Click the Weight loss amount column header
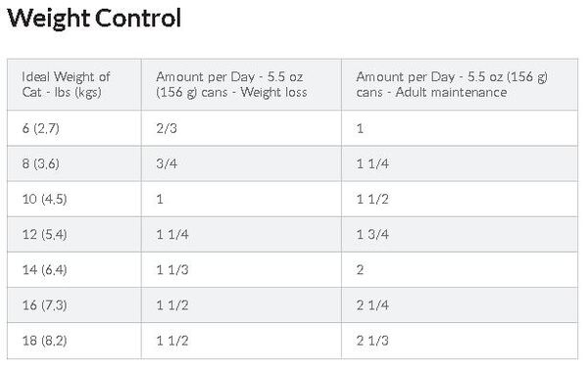Viewport: 588px width, 369px height. pyautogui.click(x=231, y=84)
